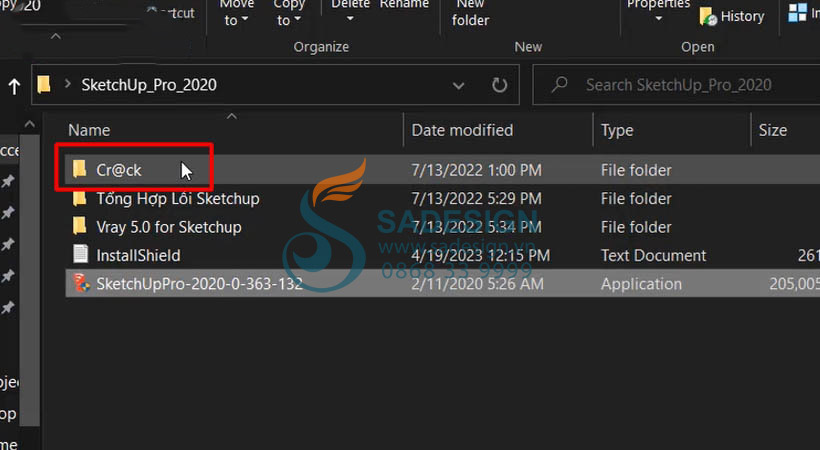Sort by the Size column header
820x450 pixels.
tap(773, 130)
